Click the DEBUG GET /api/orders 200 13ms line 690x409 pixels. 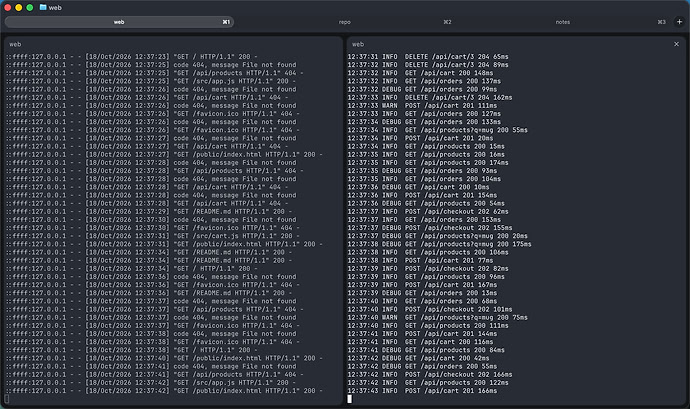click(422, 293)
